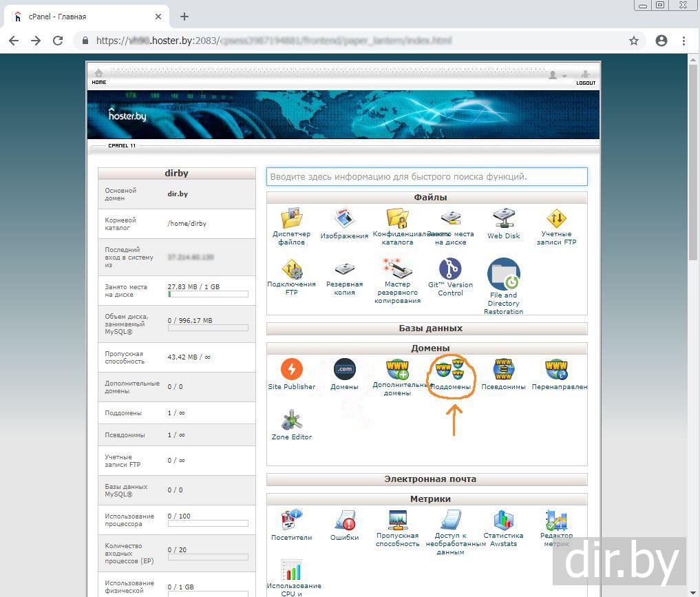This screenshot has width=700, height=597.
Task: Click the disk usage progress bar
Action: pyautogui.click(x=208, y=294)
